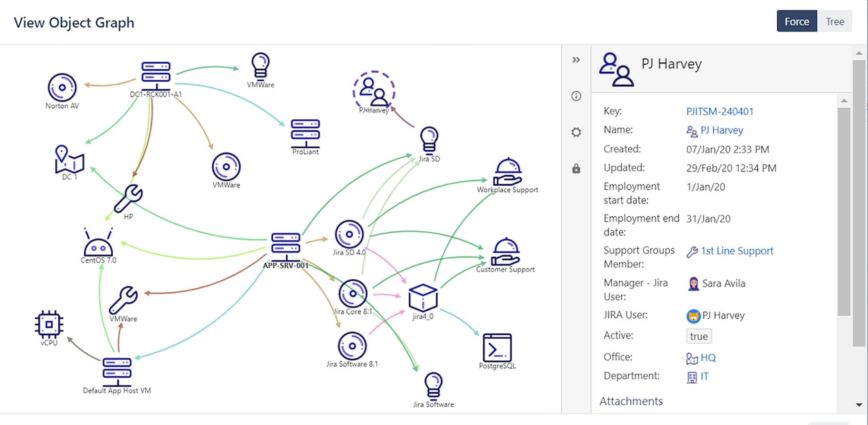Select the Default App Host VM node
The width and height of the screenshot is (868, 425).
(x=117, y=372)
